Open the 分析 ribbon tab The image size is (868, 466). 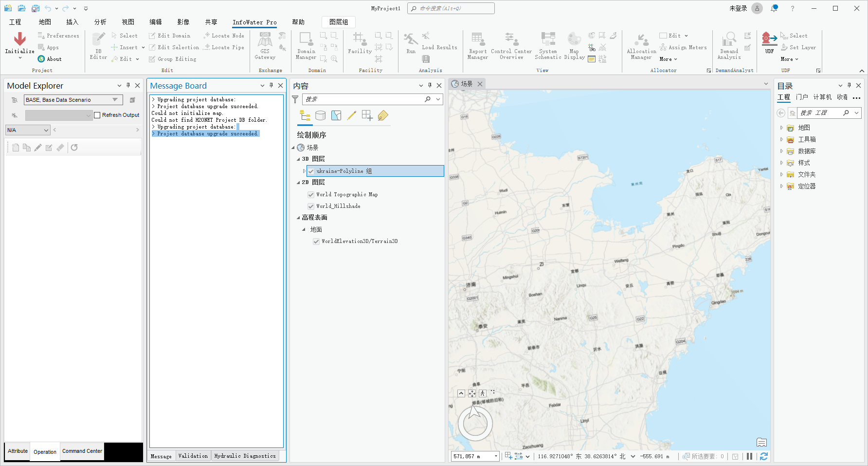[x=100, y=22]
